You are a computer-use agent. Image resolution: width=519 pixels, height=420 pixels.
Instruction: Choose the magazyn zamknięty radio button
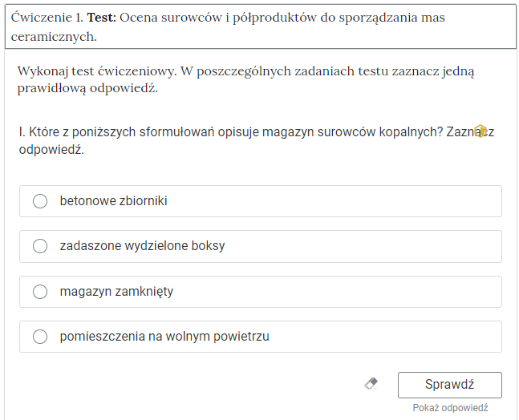click(x=40, y=292)
